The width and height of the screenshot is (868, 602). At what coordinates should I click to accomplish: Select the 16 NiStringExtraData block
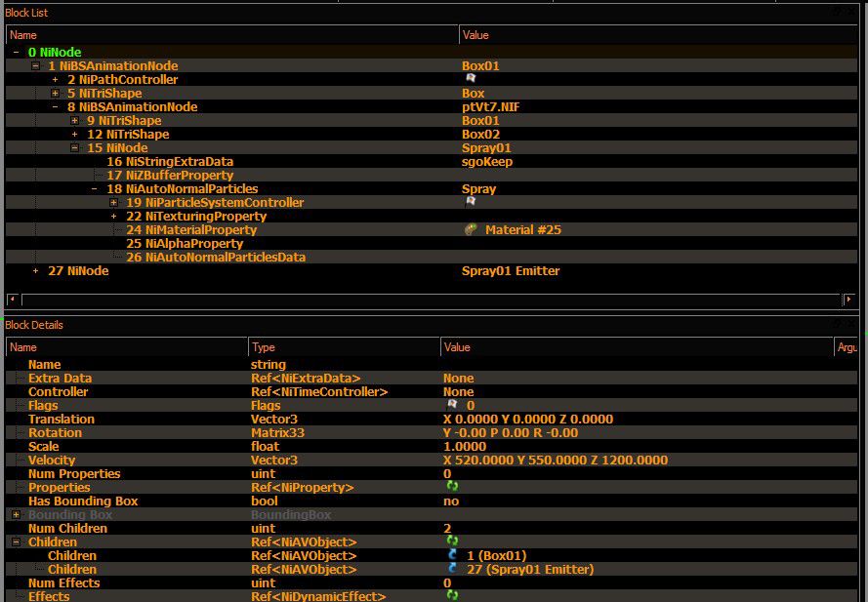170,162
